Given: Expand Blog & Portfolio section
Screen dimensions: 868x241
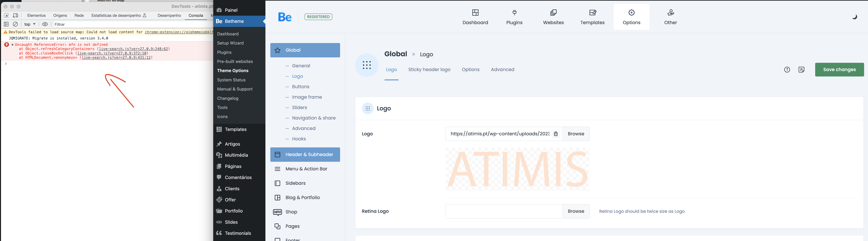Looking at the screenshot, I should tap(305, 197).
